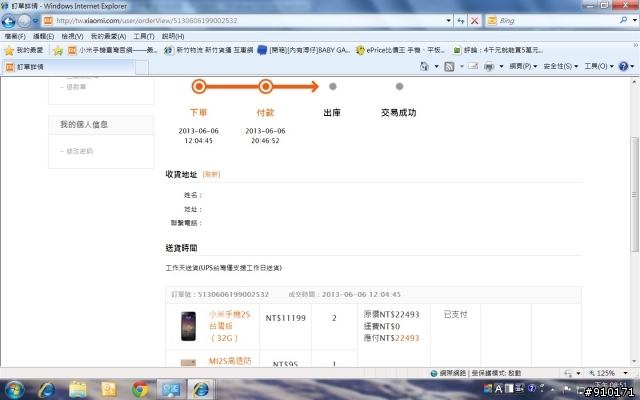Open the Home button dropdown arrow
Image resolution: width=640 pixels, height=400 pixels.
(436, 67)
